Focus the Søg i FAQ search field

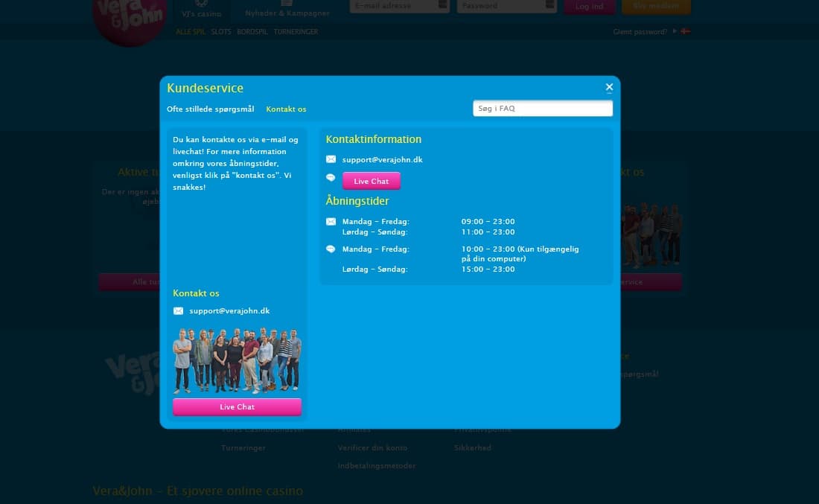point(543,108)
